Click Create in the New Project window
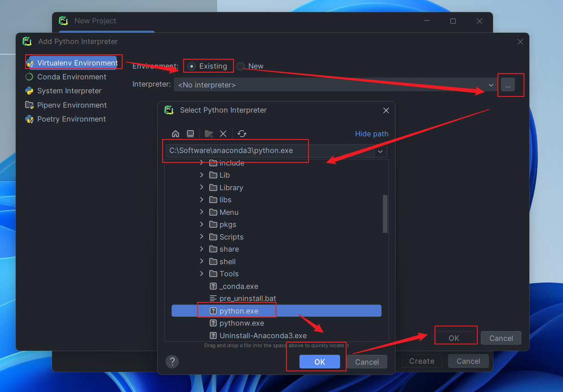The image size is (563, 392). [x=422, y=361]
